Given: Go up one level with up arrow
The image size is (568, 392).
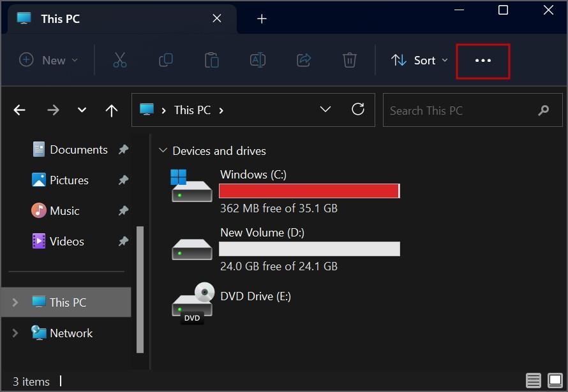Looking at the screenshot, I should [112, 110].
